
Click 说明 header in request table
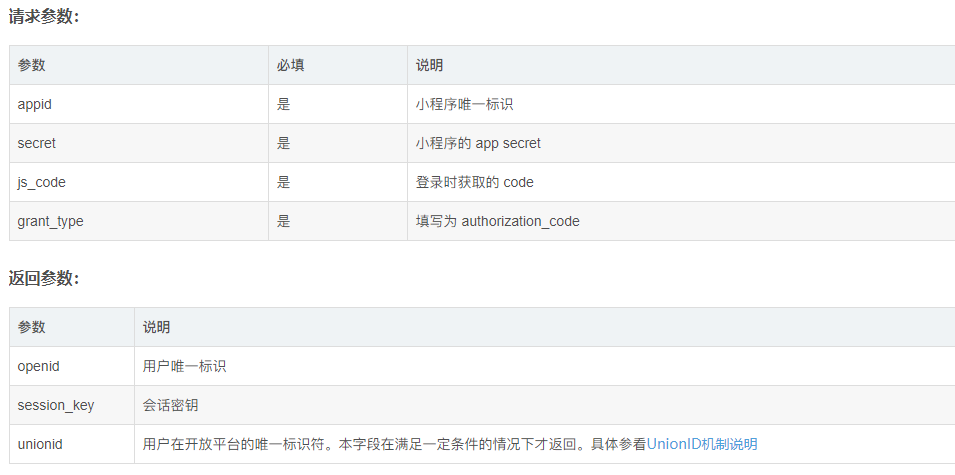(429, 65)
